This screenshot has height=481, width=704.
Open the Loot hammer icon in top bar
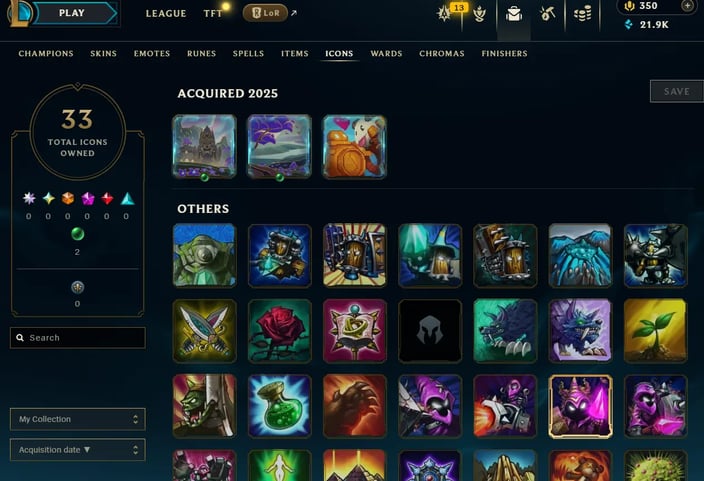point(547,14)
